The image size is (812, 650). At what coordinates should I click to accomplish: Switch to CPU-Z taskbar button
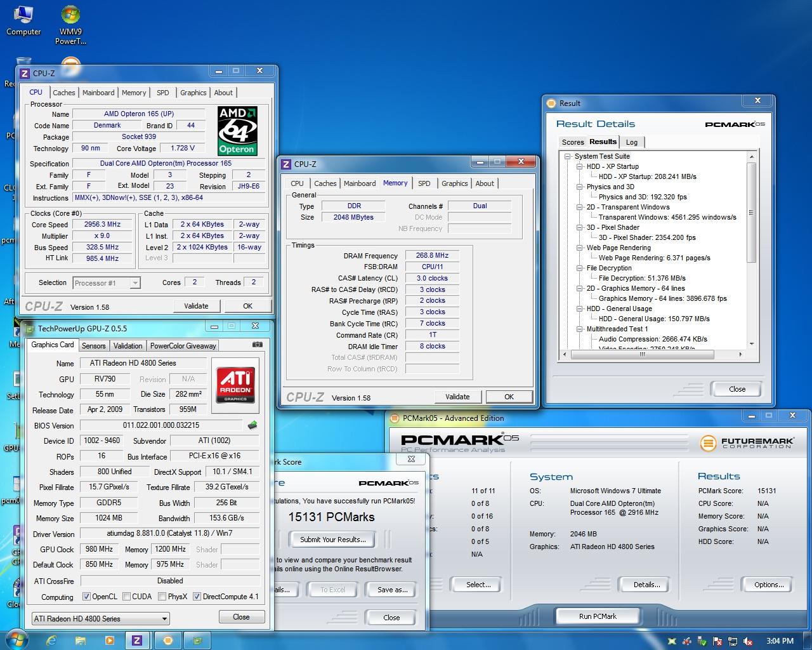[x=137, y=640]
